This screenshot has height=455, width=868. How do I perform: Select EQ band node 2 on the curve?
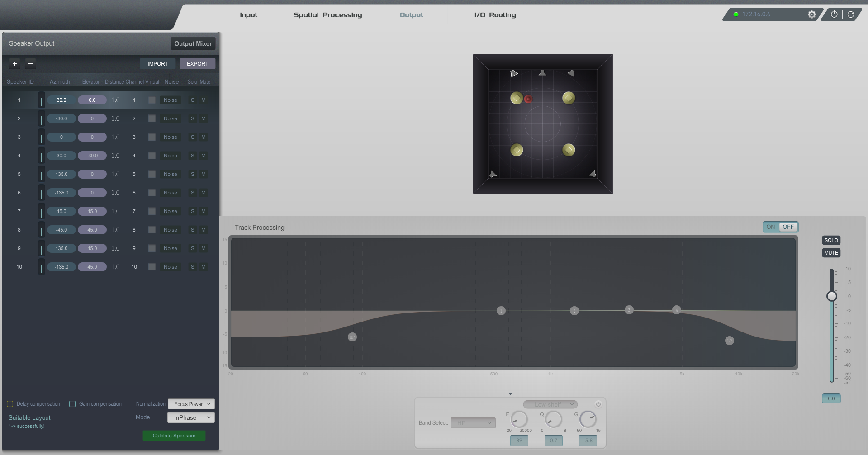[x=574, y=311]
